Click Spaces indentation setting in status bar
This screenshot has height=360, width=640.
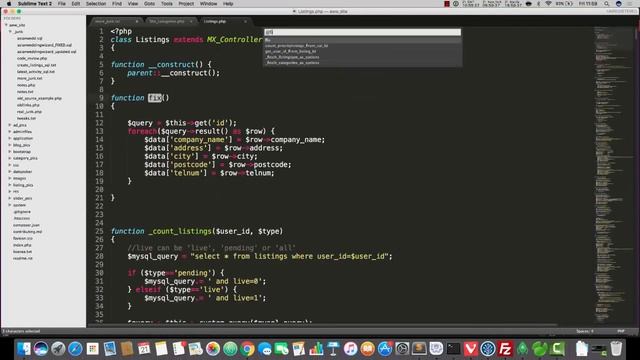(x=585, y=331)
